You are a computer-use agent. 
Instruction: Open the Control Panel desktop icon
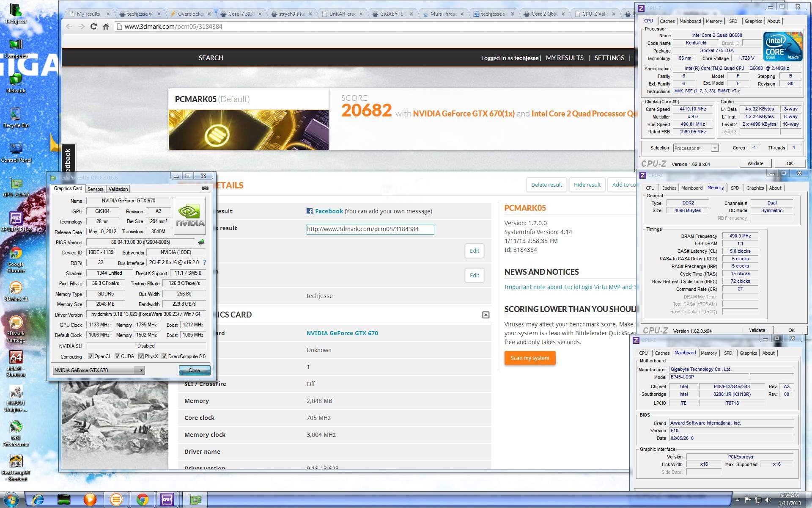[x=16, y=152]
